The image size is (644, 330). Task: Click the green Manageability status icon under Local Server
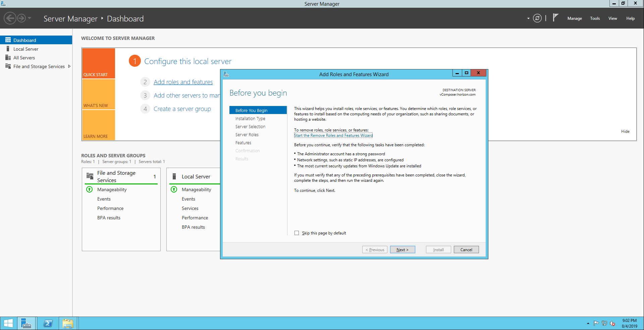174,189
